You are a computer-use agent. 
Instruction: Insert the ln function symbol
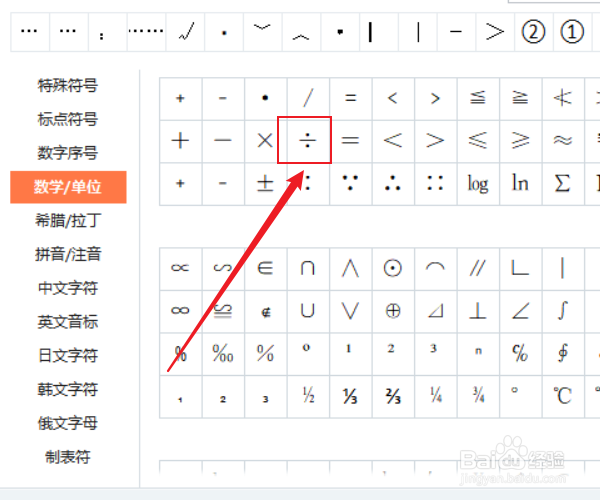click(520, 184)
